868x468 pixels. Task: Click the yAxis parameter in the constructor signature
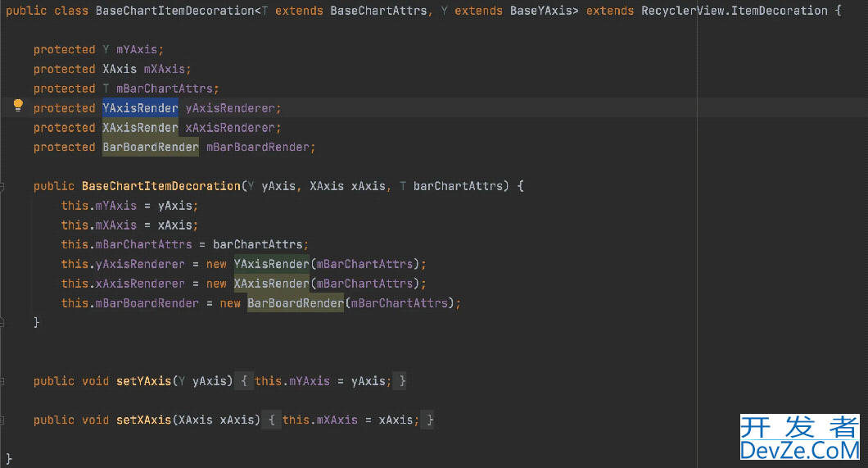point(278,186)
